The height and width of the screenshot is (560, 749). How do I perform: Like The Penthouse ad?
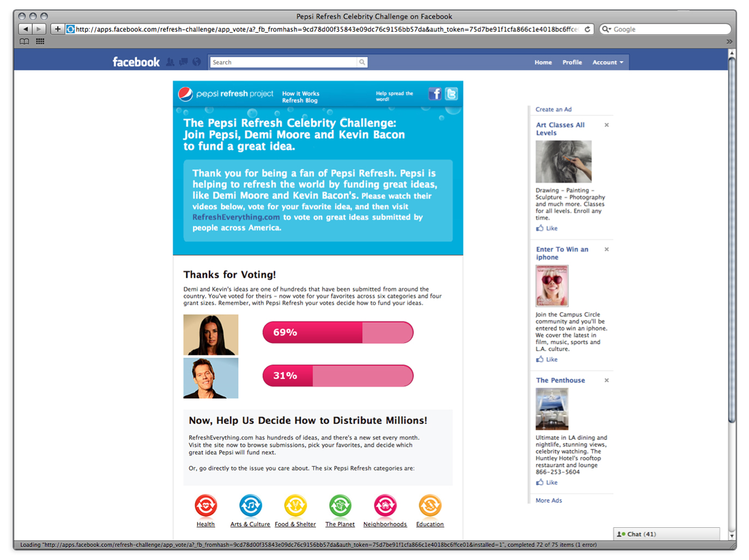[547, 483]
